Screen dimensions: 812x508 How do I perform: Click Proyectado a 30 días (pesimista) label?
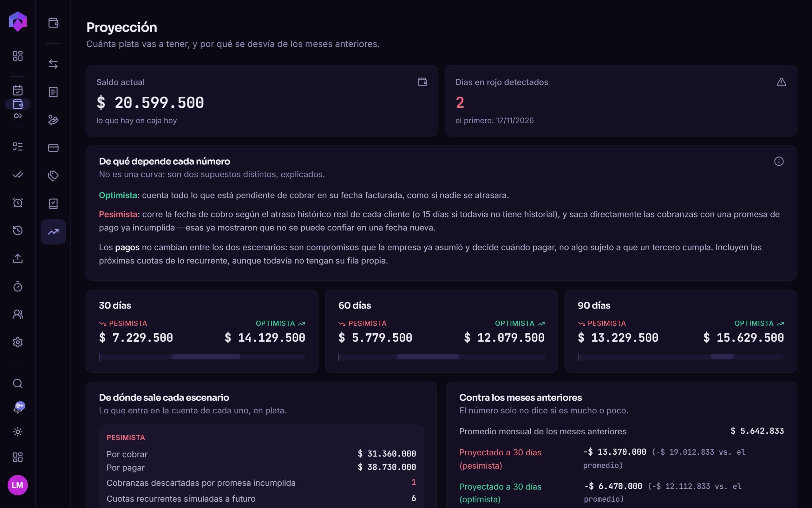(x=500, y=459)
